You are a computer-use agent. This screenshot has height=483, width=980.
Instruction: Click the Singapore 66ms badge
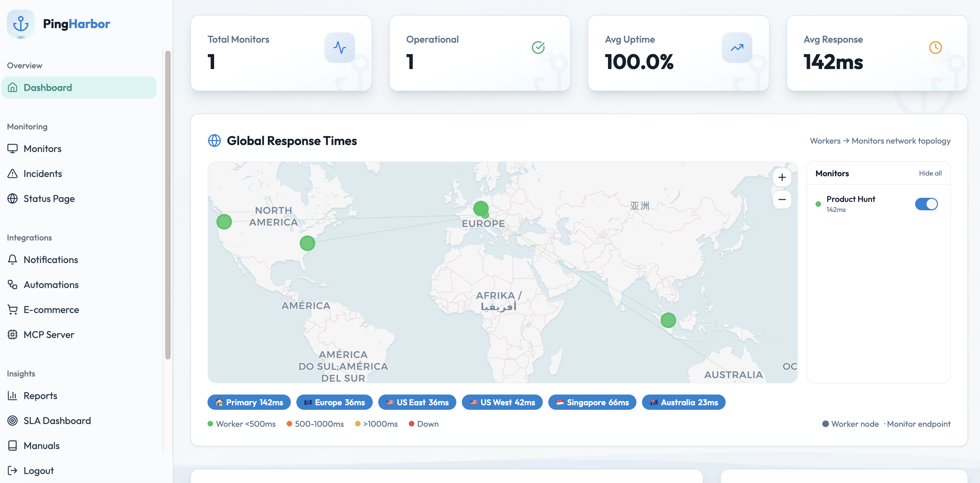(x=592, y=402)
